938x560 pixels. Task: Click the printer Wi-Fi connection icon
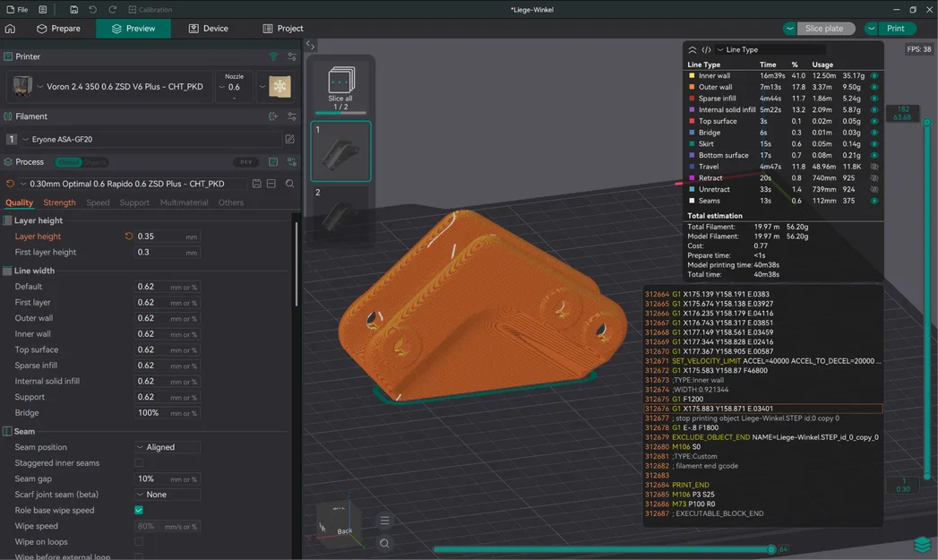(273, 56)
